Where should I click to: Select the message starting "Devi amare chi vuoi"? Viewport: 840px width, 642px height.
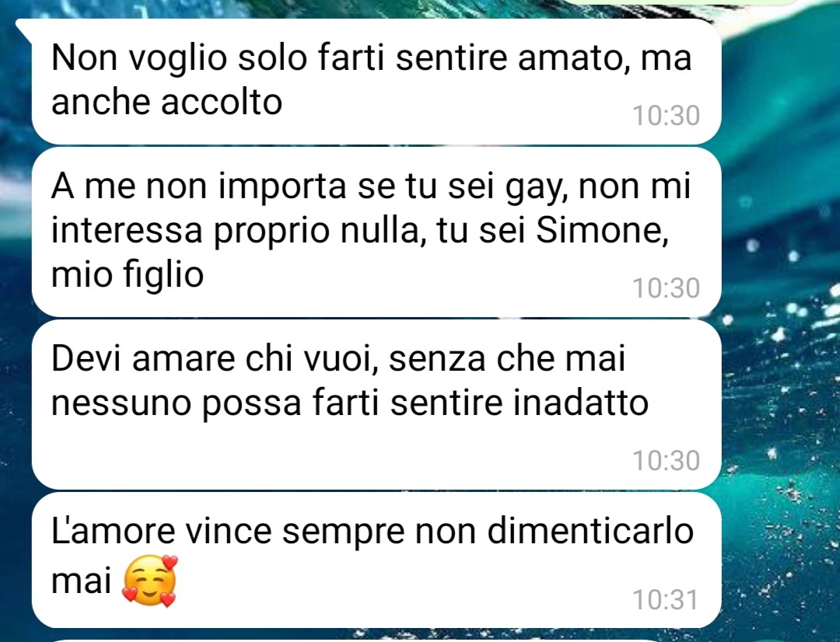376,404
